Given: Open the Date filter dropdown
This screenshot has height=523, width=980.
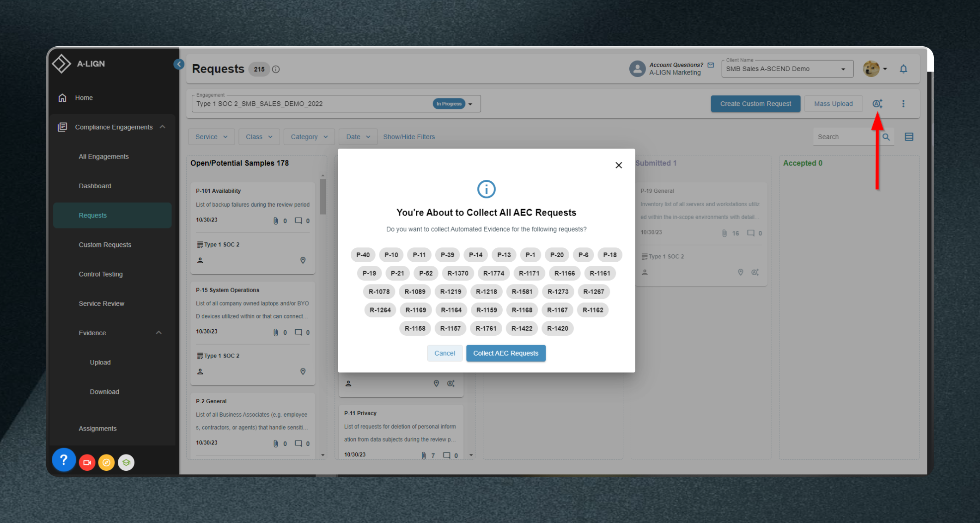Looking at the screenshot, I should (358, 137).
